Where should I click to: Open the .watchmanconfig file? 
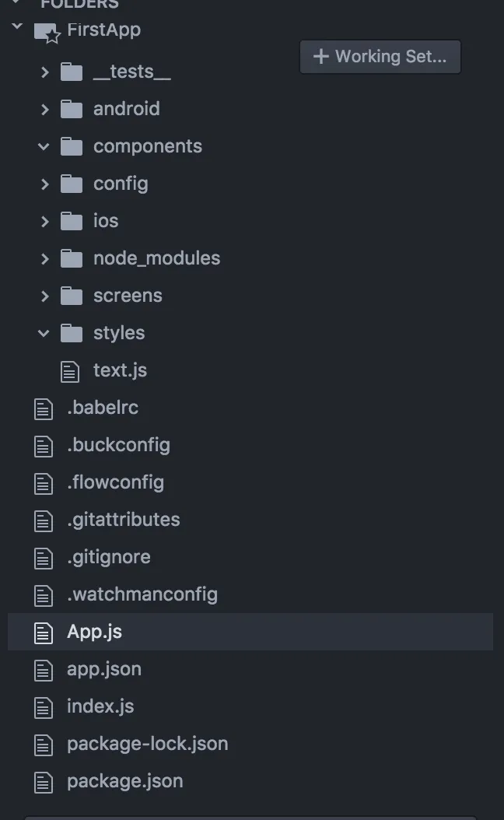click(x=142, y=594)
